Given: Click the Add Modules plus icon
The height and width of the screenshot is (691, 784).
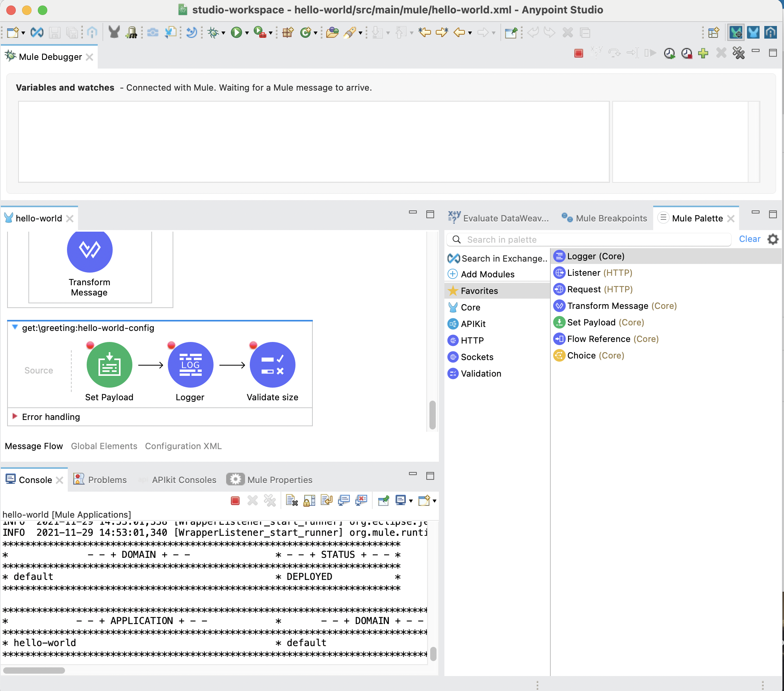Looking at the screenshot, I should pos(454,273).
